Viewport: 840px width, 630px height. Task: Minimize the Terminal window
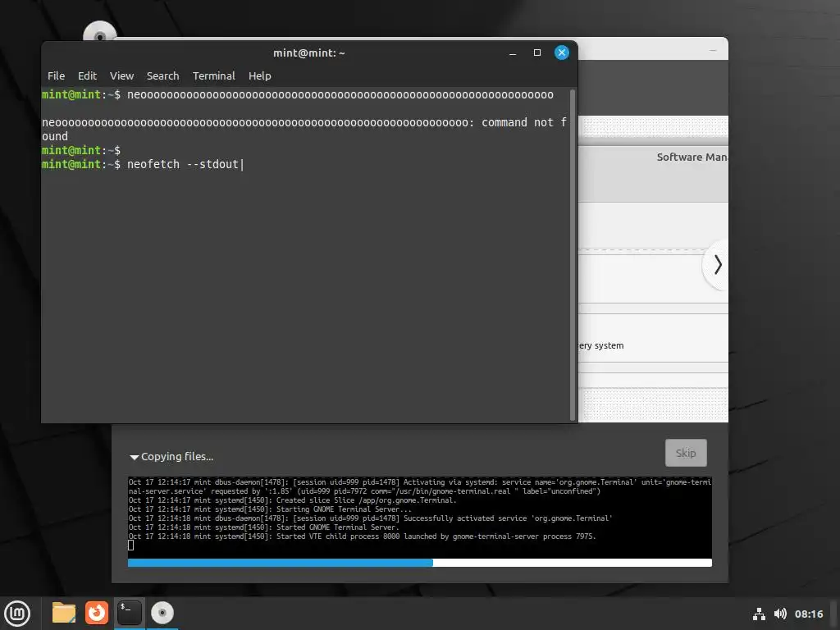[513, 53]
